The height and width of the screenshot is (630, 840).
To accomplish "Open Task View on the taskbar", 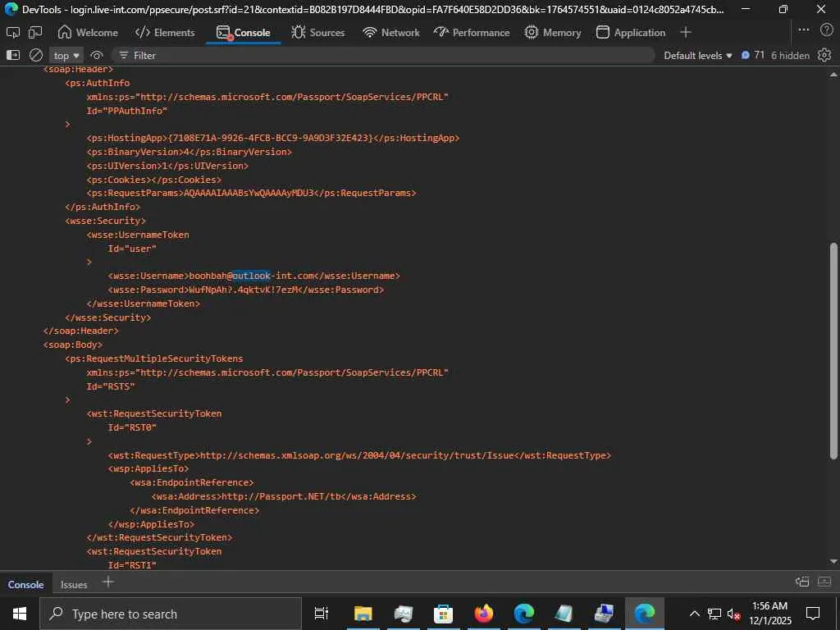I will [322, 614].
